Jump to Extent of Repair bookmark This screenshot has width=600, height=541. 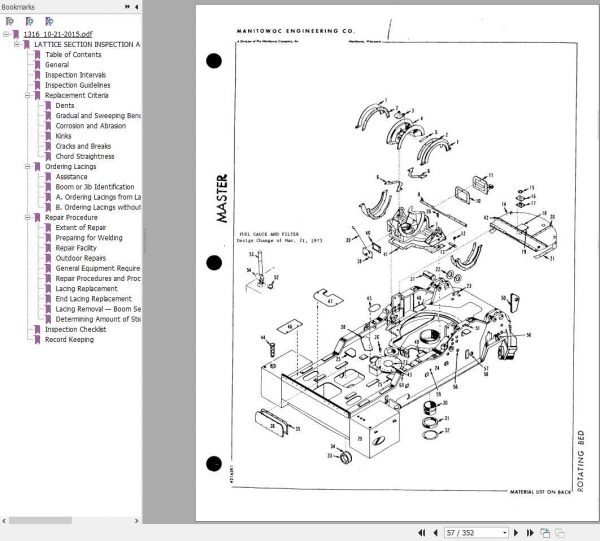point(81,228)
